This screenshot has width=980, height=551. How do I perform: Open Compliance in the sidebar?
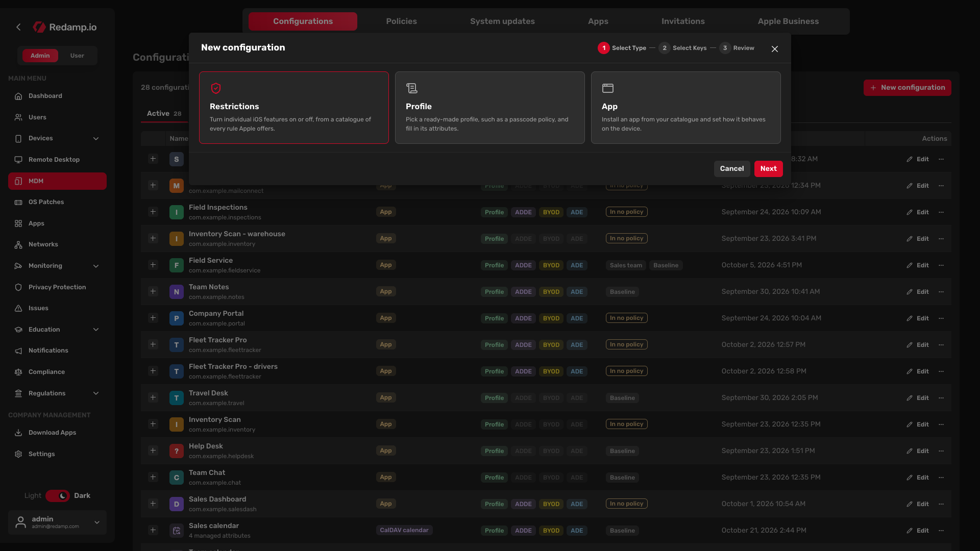tap(57, 372)
